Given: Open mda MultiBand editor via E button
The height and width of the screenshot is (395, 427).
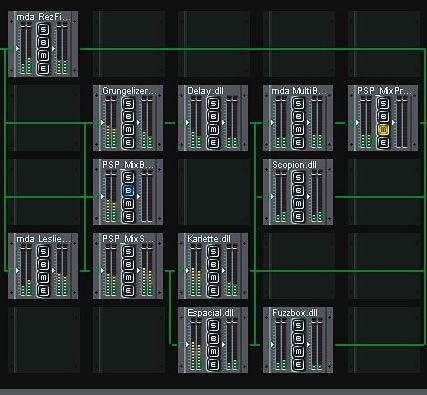Looking at the screenshot, I should pos(298,143).
